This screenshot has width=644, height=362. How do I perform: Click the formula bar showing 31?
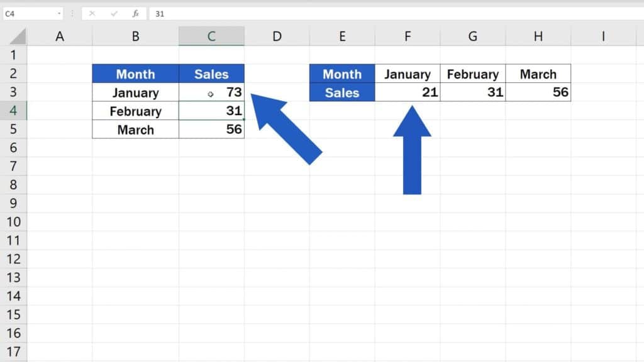click(189, 13)
